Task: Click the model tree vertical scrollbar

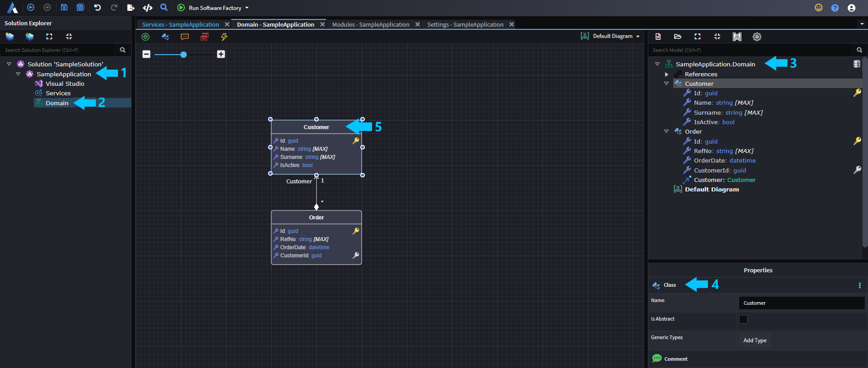Action: (865, 152)
